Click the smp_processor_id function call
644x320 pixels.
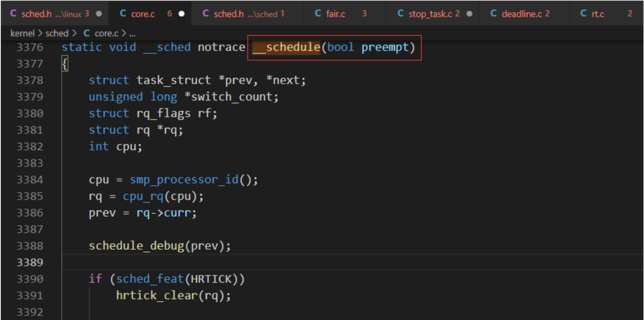point(184,180)
